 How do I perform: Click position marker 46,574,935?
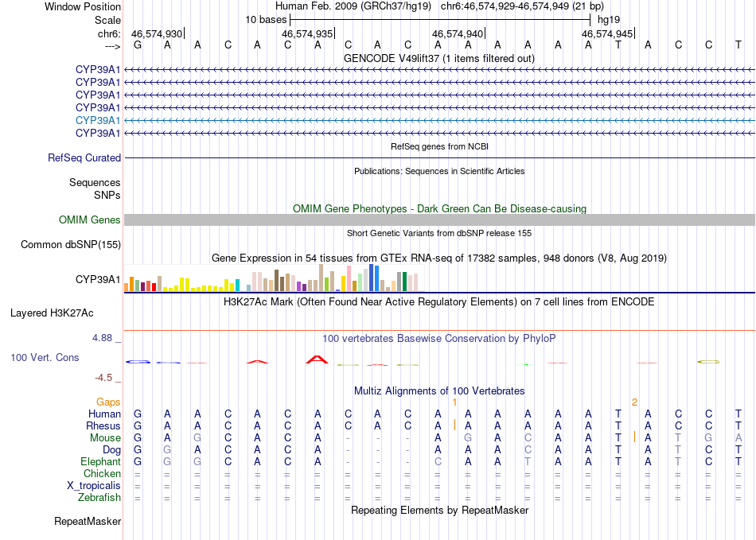tap(307, 33)
